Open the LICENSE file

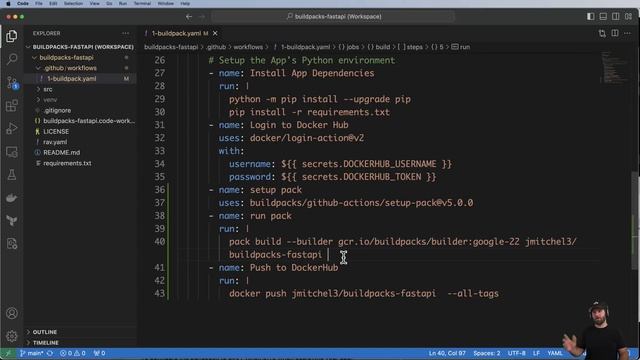pyautogui.click(x=80, y=131)
